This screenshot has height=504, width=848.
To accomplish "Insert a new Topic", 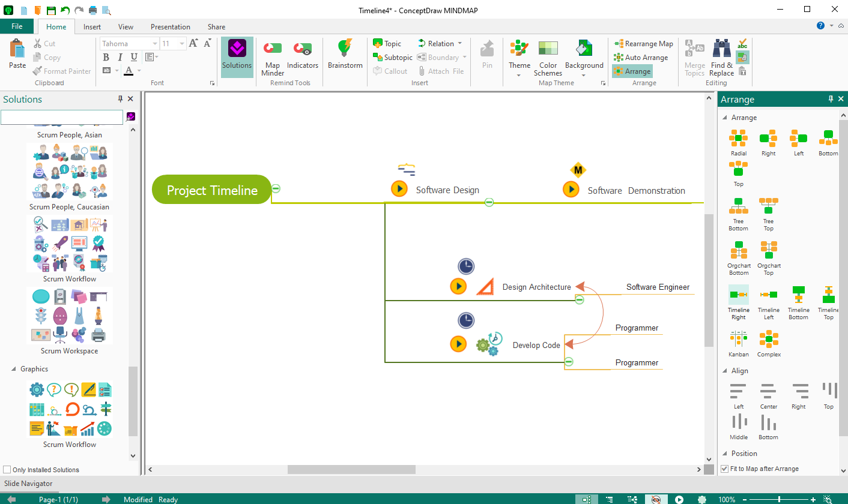I will (387, 43).
